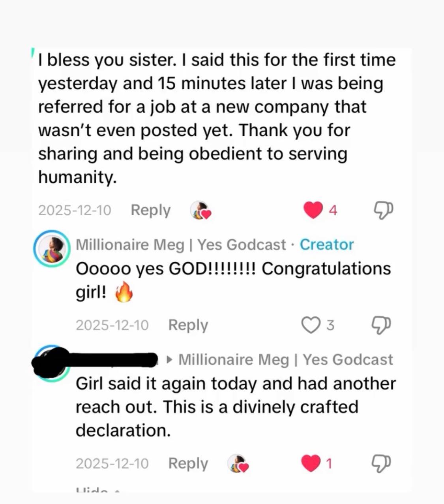The image size is (444, 504).
Task: Like Millionaire Meg's reply with the outlined heart
Action: (x=311, y=325)
